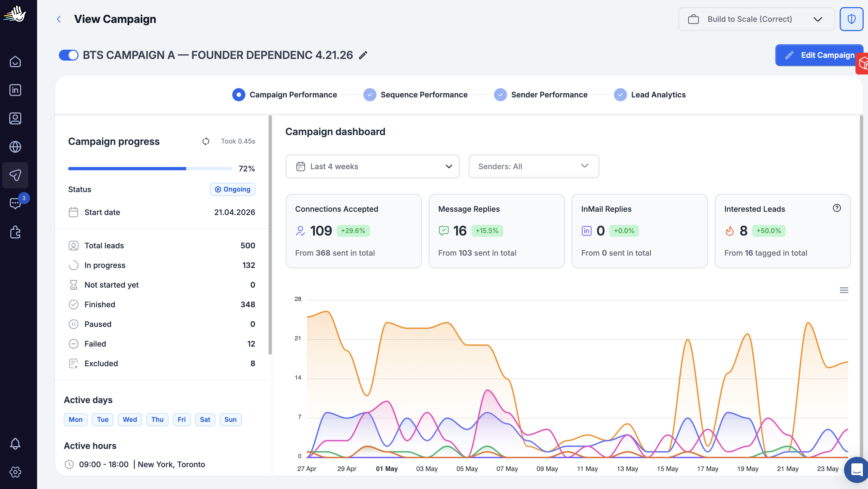Toggle the campaign active switch
868x489 pixels.
pyautogui.click(x=68, y=55)
